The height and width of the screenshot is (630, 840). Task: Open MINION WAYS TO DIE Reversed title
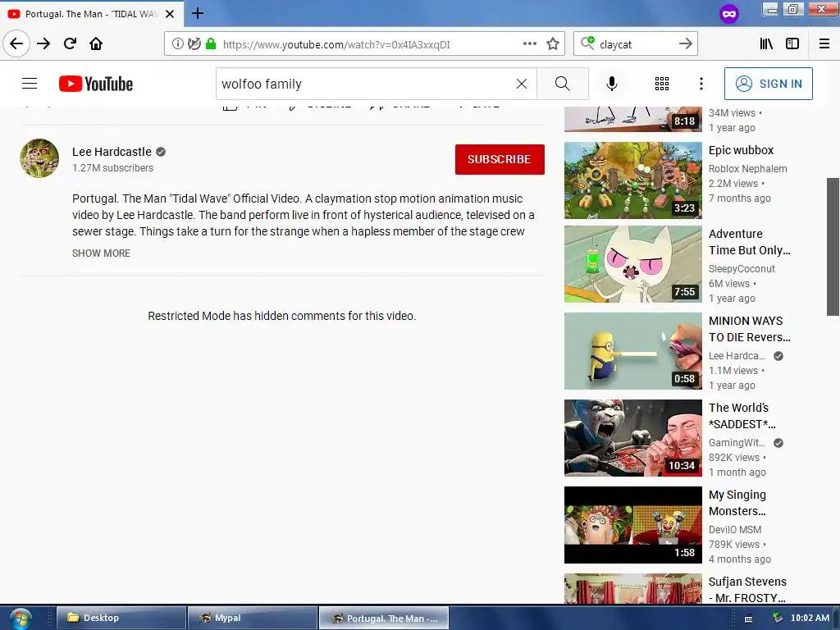click(x=749, y=329)
